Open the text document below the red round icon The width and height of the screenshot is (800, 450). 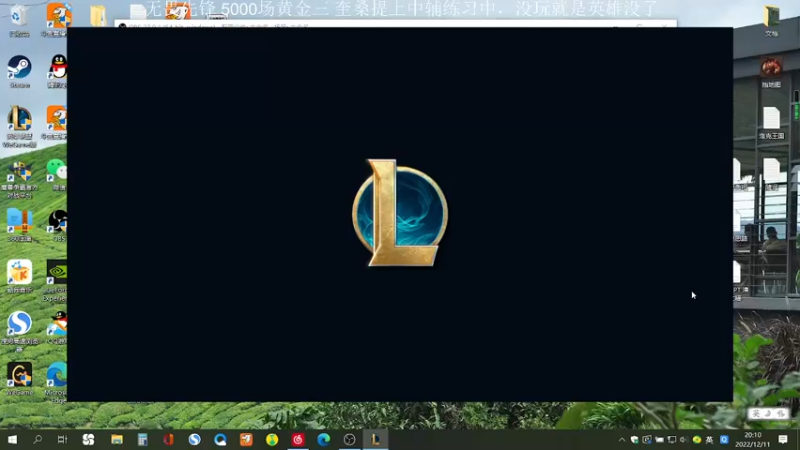point(771,122)
